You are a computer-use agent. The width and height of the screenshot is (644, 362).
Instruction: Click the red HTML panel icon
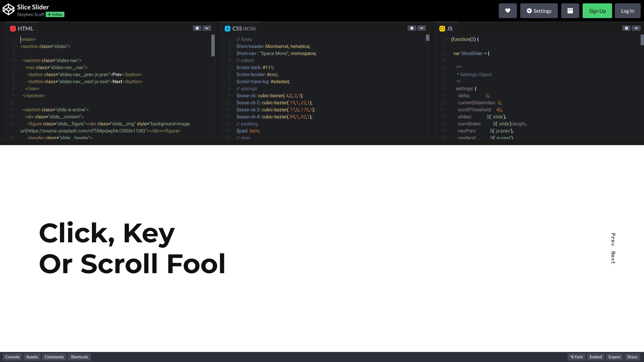(13, 29)
